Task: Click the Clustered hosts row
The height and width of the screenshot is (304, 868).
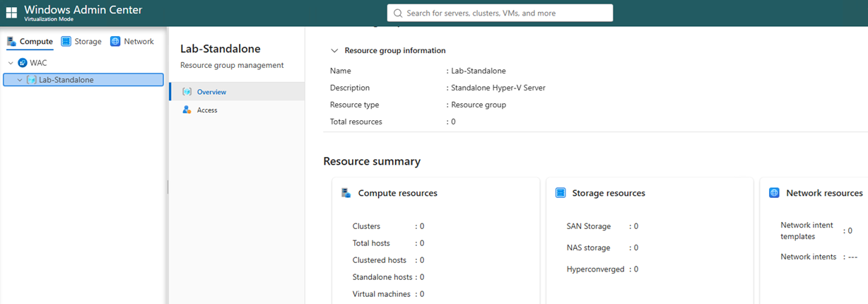Action: coord(388,260)
